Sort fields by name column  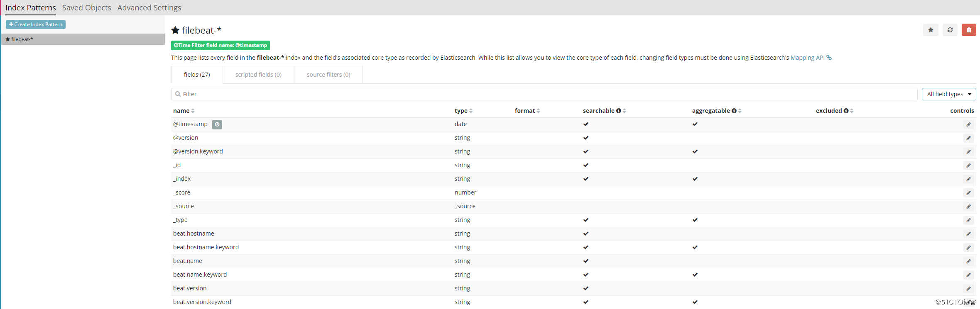(184, 111)
